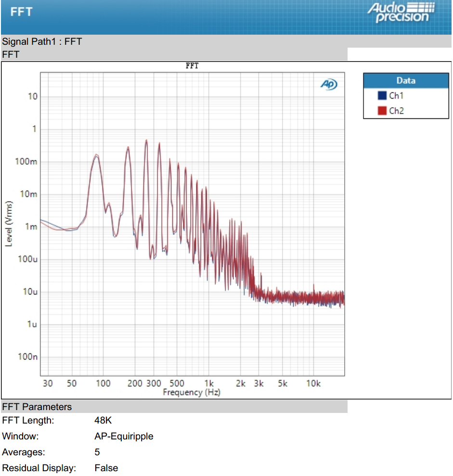Click the 'Window:' label
Screen dimensions: 453x476
coord(20,436)
